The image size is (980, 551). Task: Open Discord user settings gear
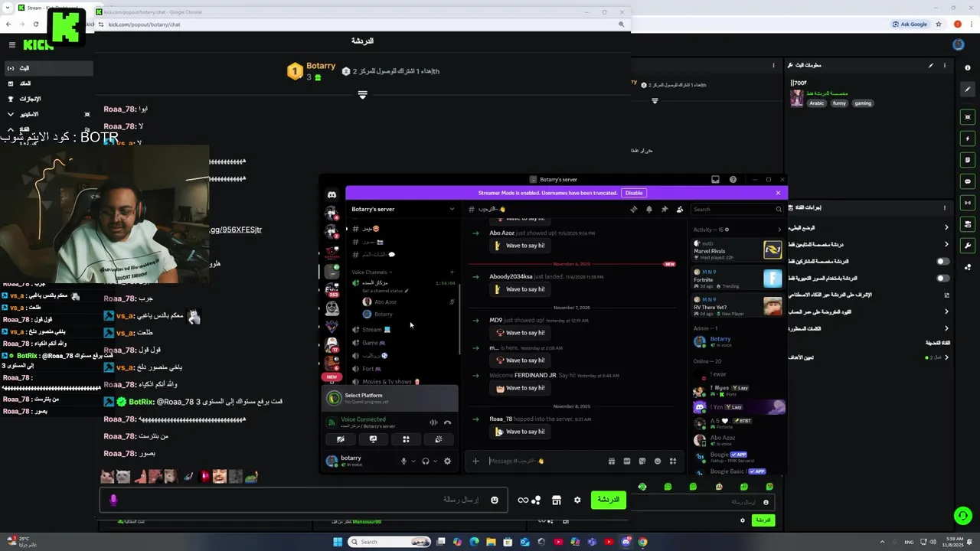[x=447, y=461]
